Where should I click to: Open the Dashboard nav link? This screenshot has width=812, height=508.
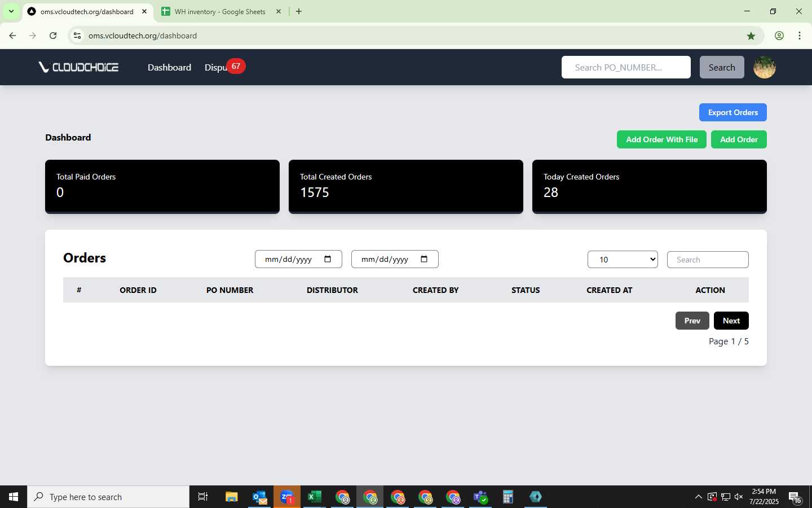pos(169,67)
